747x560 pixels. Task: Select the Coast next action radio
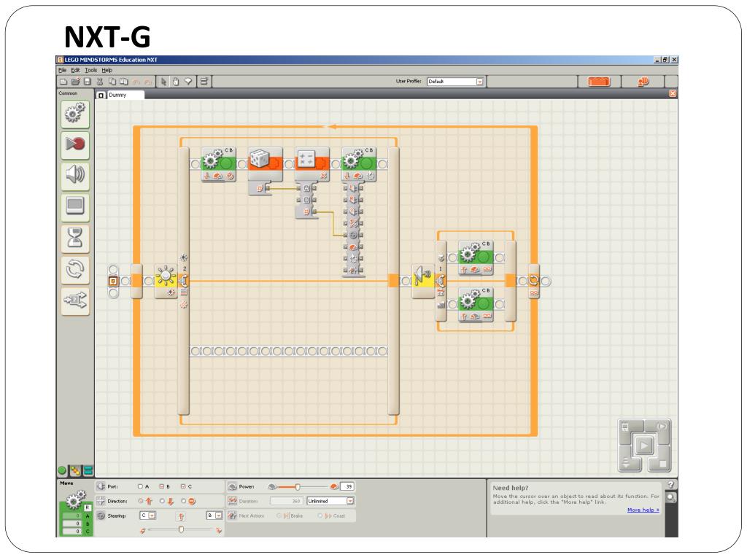tap(321, 516)
